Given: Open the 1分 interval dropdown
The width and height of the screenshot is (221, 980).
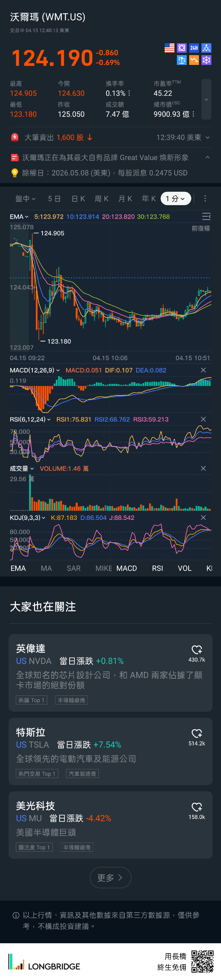Looking at the screenshot, I should (175, 199).
